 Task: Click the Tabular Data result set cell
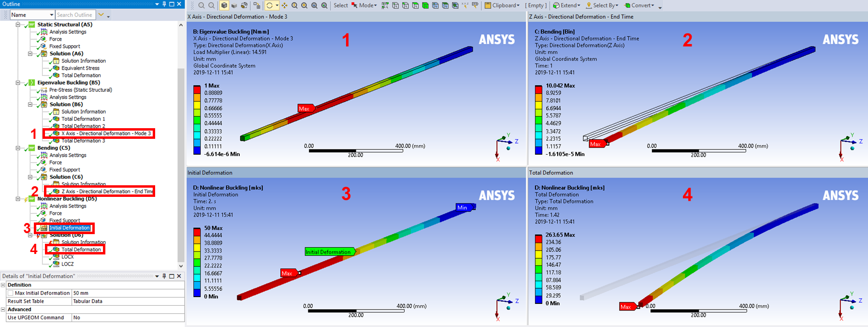pos(128,301)
